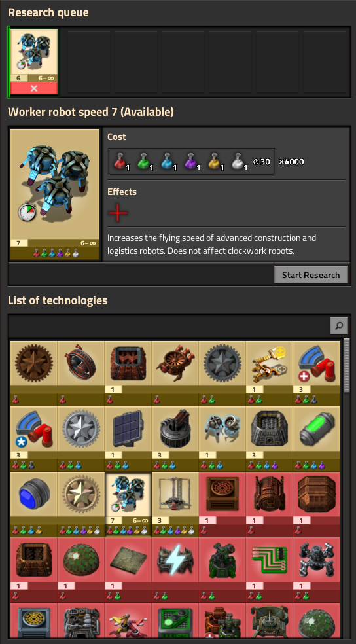Screen dimensions: 356x644
Task: Click the worker robot speed 7 tile in list
Action: (128, 504)
